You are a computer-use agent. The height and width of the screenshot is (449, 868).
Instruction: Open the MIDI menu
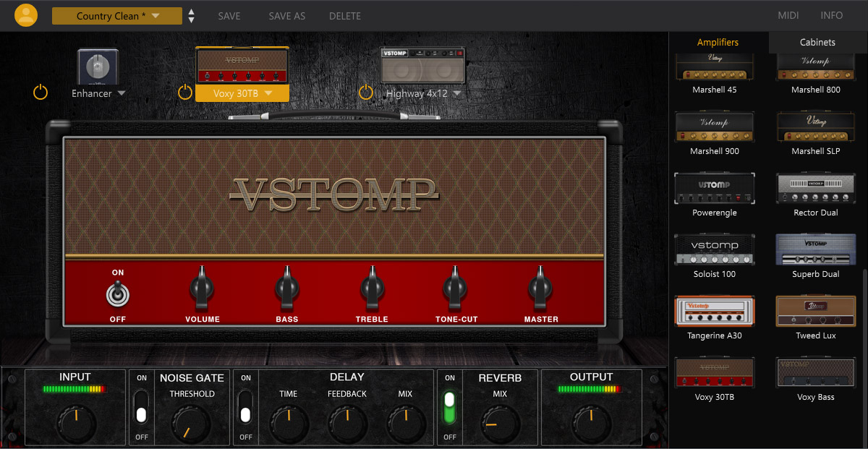788,14
